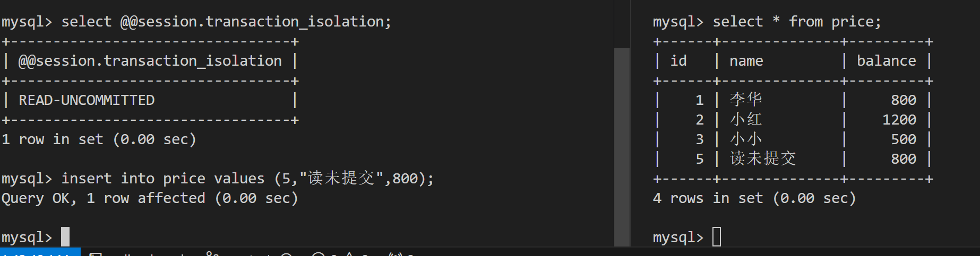
Task: Click the select * from price command
Action: coord(797,22)
